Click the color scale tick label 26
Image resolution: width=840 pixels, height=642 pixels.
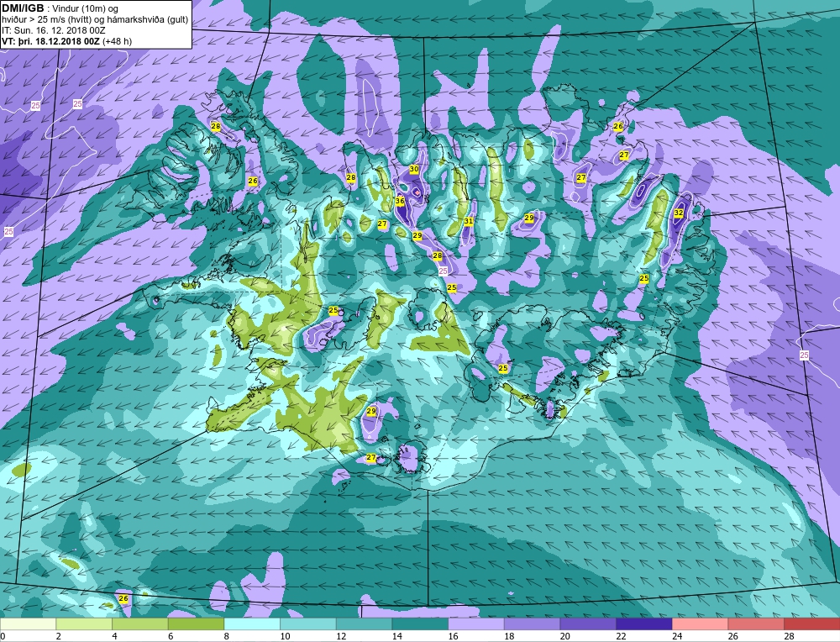pos(732,636)
